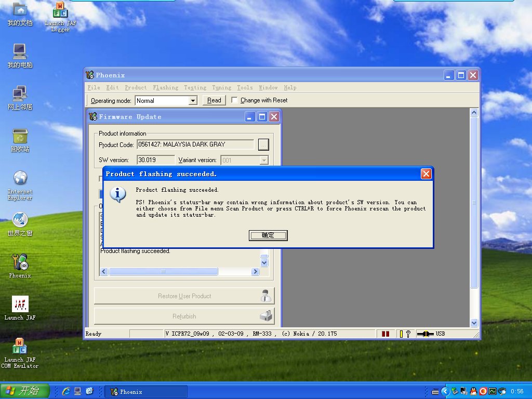
Task: Select the 世界之窗 browser desktop icon
Action: click(20, 224)
